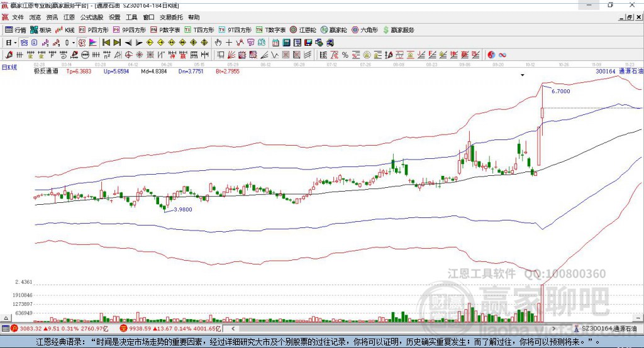The height and width of the screenshot is (348, 644).
Task: Open the 文件 menu
Action: coord(18,17)
